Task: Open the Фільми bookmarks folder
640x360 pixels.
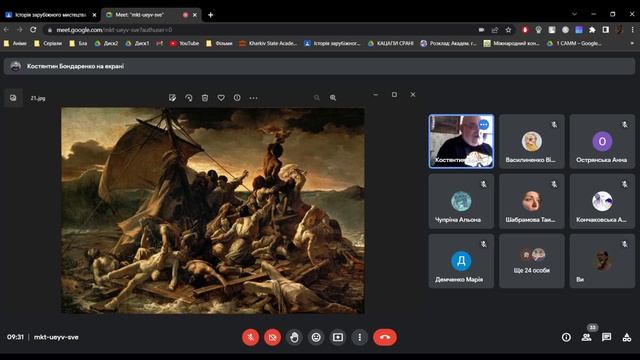Action: point(219,43)
